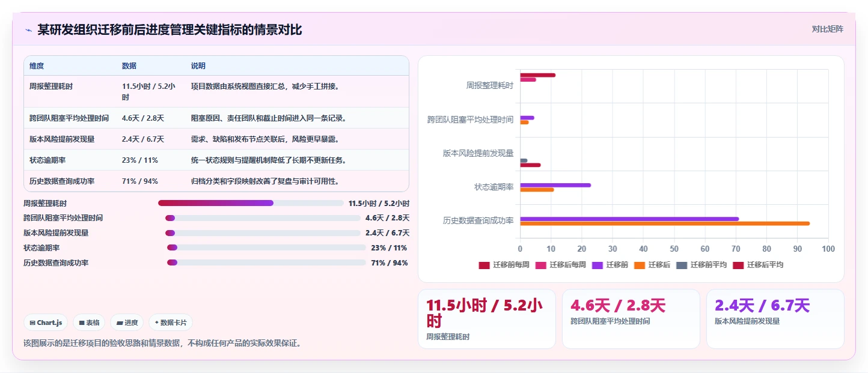Toggle the 迁移后每周 legend item
Image resolution: width=868 pixels, height=373 pixels.
561,265
